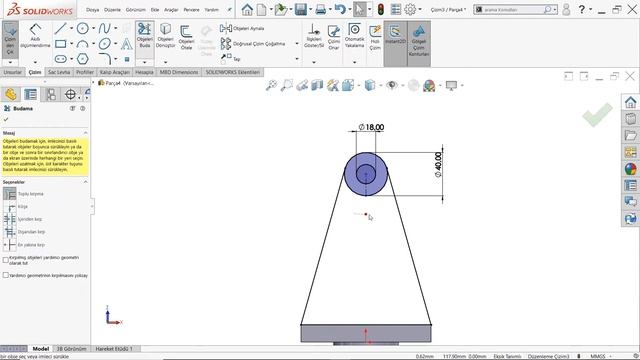Screen dimensions: 640x360
Task: Select the Corner Rectangle tool
Action: click(x=60, y=44)
